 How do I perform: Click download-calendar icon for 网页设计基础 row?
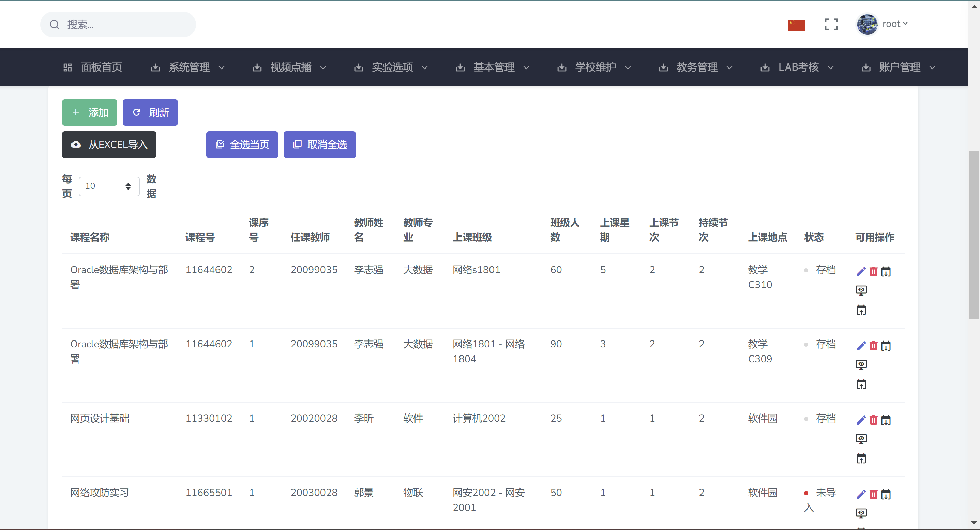(x=886, y=420)
